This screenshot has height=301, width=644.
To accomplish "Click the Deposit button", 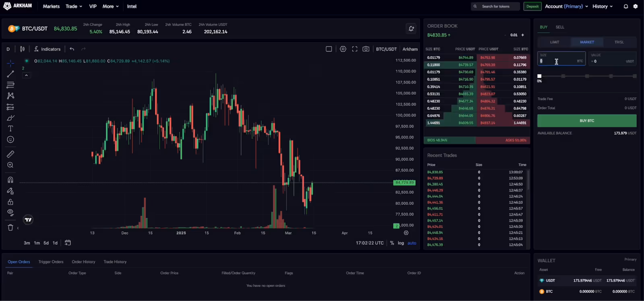I will [x=533, y=6].
